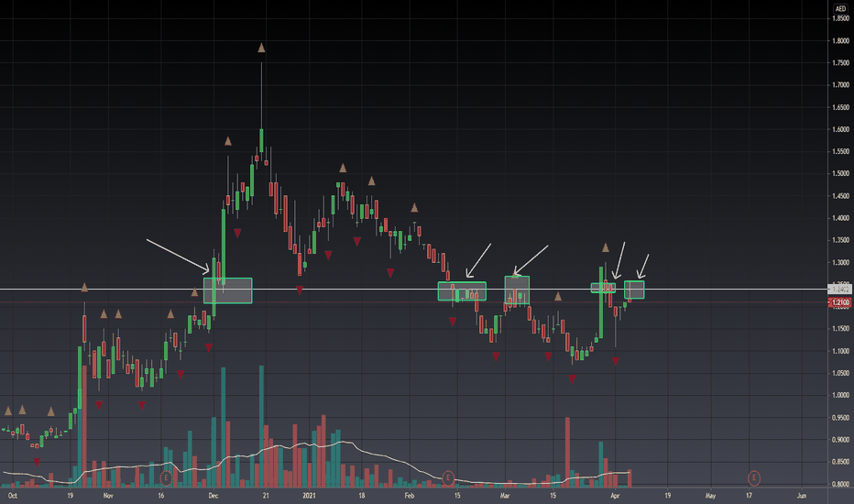The height and width of the screenshot is (504, 854).
Task: Click the 1.5000 price axis label
Action: 840,174
